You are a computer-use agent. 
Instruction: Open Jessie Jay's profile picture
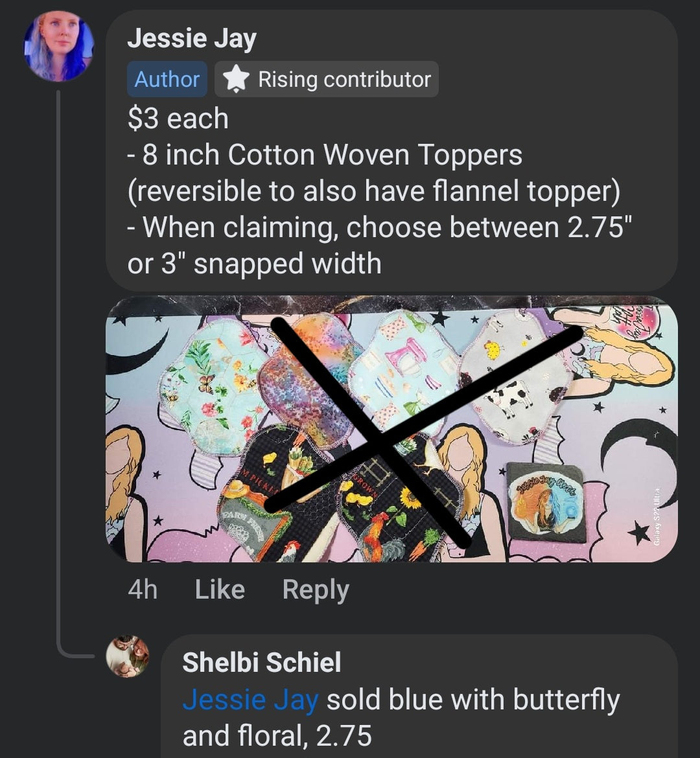(x=58, y=47)
